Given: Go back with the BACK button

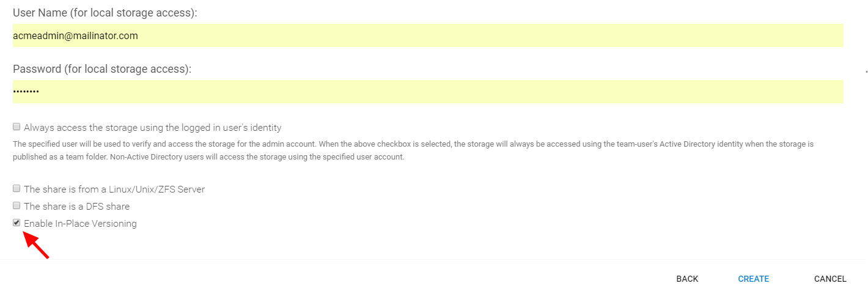Looking at the screenshot, I should click(687, 279).
